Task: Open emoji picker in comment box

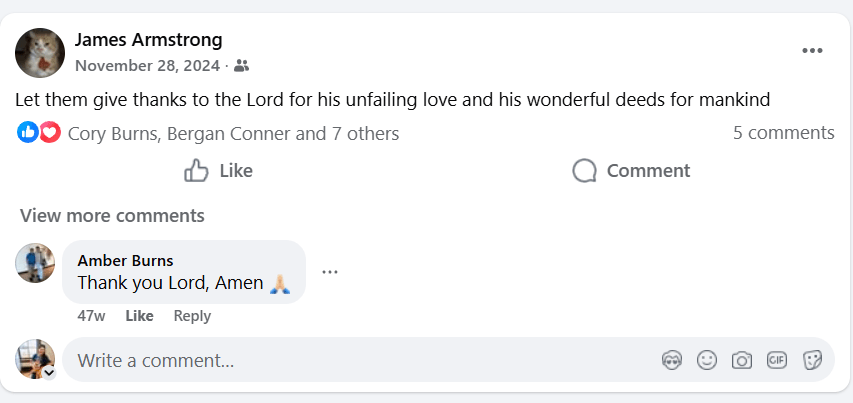Action: 707,360
